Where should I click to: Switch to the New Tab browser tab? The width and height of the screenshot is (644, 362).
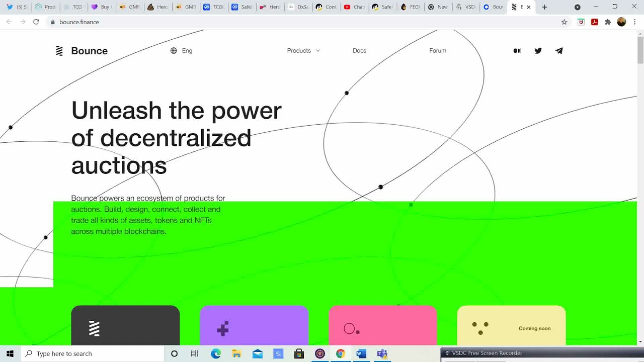coord(438,7)
